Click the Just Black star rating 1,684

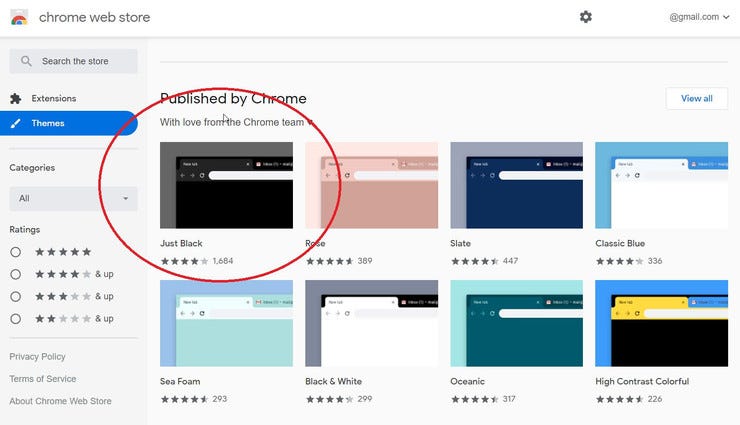click(x=197, y=261)
